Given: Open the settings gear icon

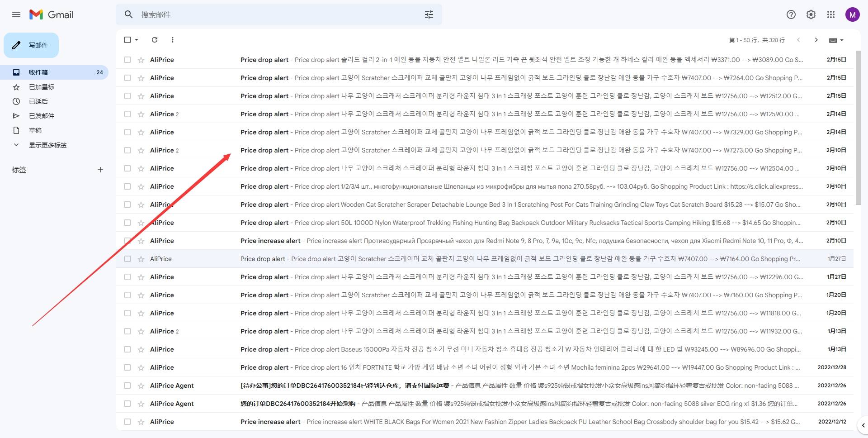Looking at the screenshot, I should coord(811,14).
